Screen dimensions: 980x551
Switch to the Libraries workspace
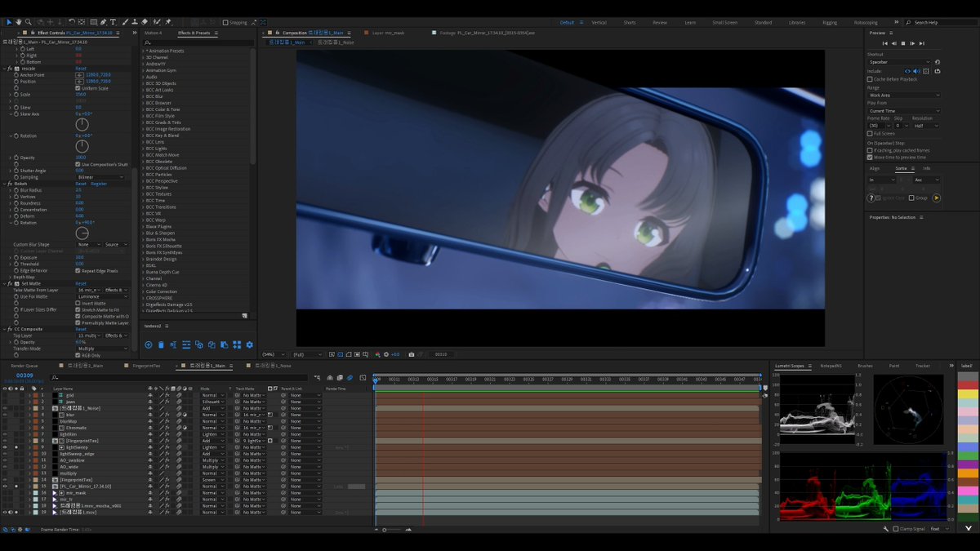(796, 23)
